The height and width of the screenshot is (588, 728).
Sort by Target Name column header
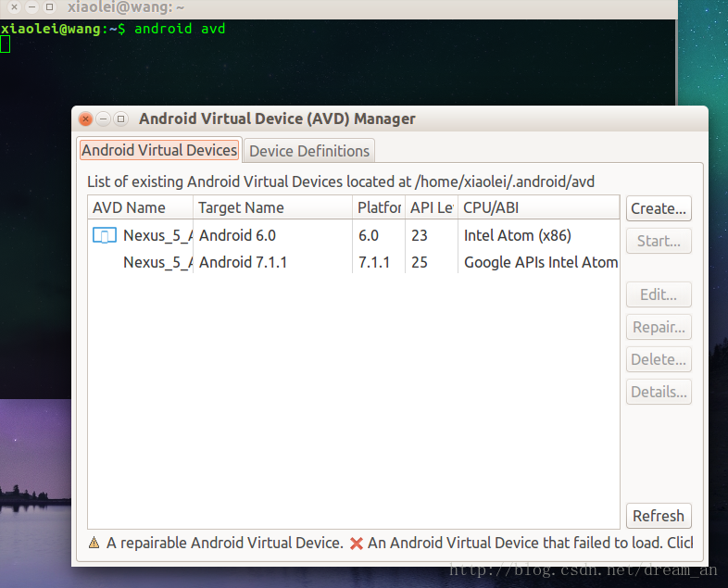click(x=272, y=207)
